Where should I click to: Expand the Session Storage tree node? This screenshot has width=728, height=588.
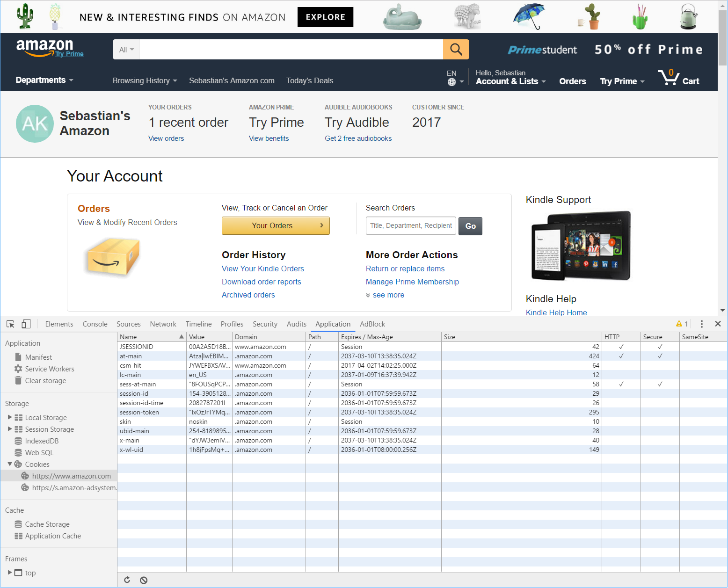tap(10, 429)
